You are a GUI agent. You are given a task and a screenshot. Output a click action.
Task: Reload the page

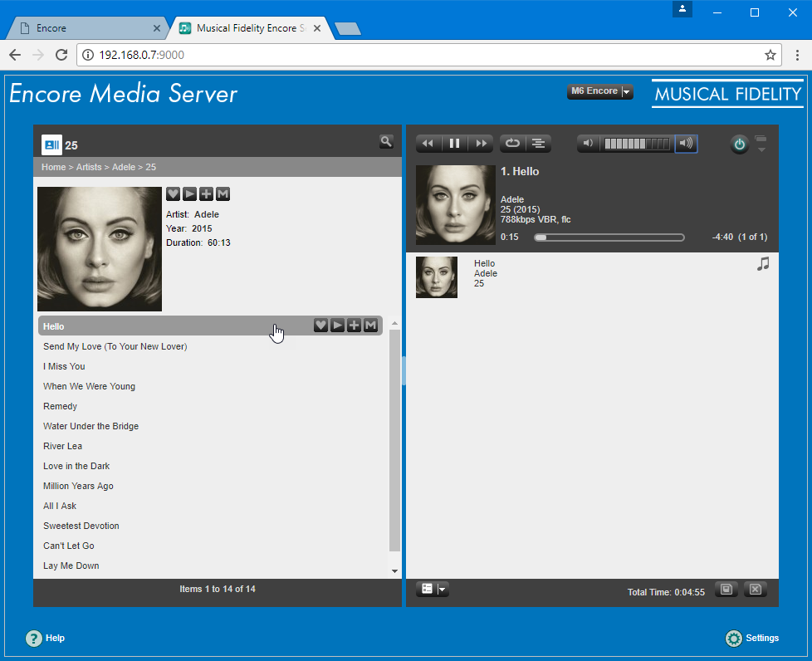61,55
